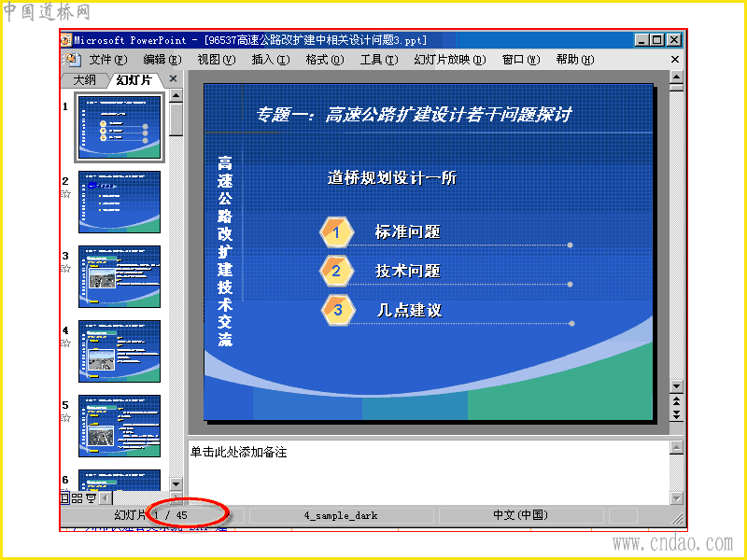Select the 幻灯片 slides tab
This screenshot has width=747, height=560.
tap(134, 80)
